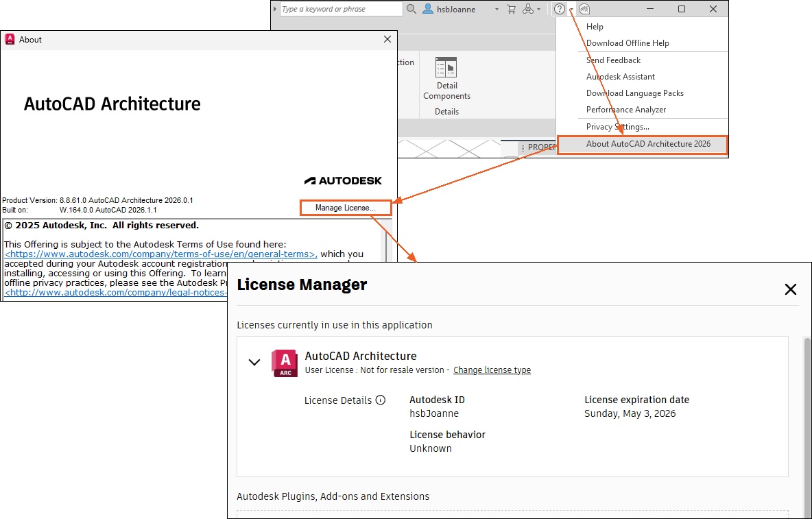Open the Autodesk general-terms URL link
Image resolution: width=812 pixels, height=519 pixels.
(161, 254)
